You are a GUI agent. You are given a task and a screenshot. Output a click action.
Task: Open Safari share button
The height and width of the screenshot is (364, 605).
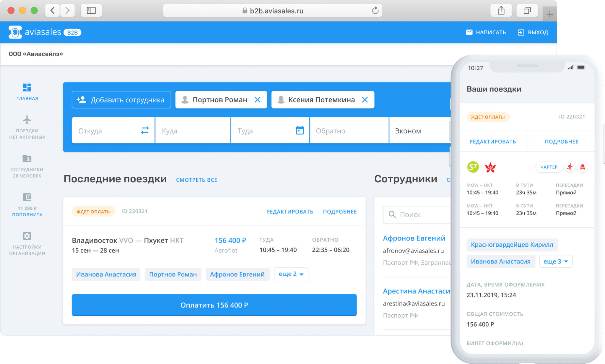click(501, 11)
